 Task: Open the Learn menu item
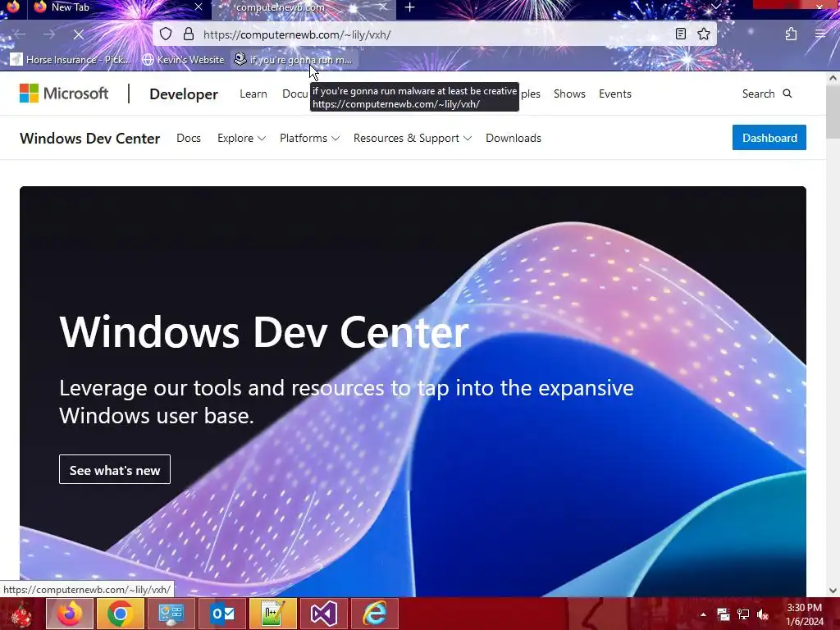tap(253, 94)
